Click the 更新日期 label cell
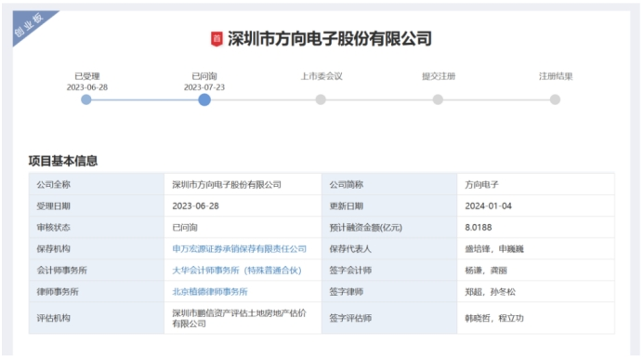 (389, 206)
